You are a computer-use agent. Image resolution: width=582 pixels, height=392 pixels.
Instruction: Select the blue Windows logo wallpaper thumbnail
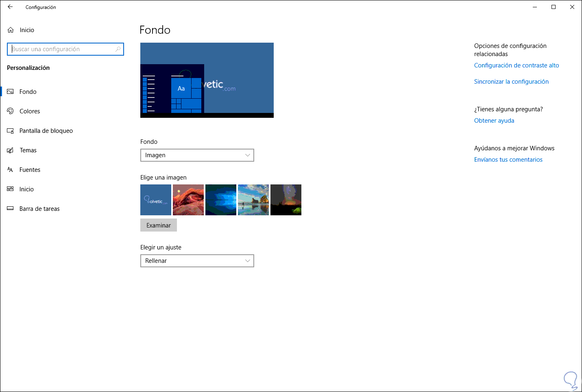pyautogui.click(x=221, y=200)
